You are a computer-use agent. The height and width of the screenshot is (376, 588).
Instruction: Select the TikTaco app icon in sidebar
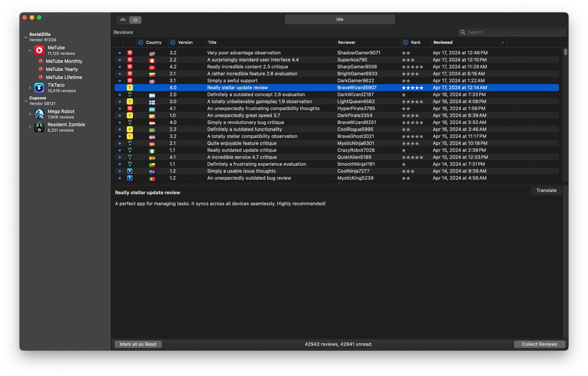click(39, 88)
